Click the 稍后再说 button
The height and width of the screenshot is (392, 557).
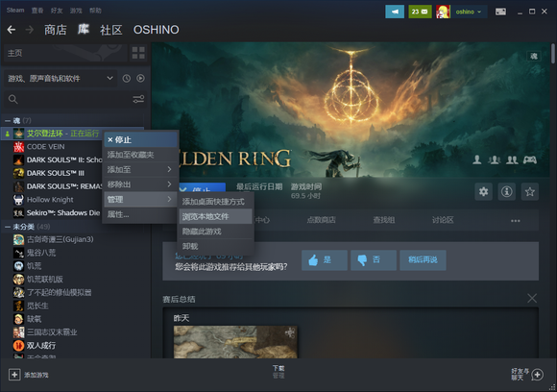coord(423,260)
